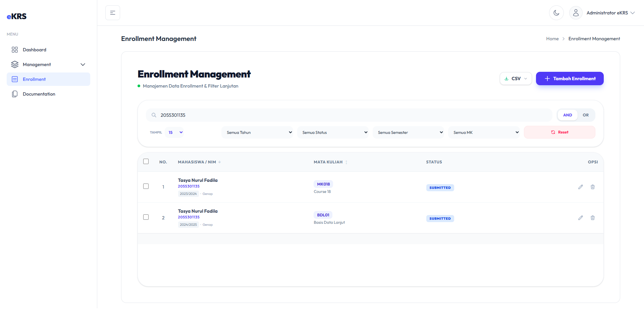Check row 2 BDL01 checkbox

(146, 217)
